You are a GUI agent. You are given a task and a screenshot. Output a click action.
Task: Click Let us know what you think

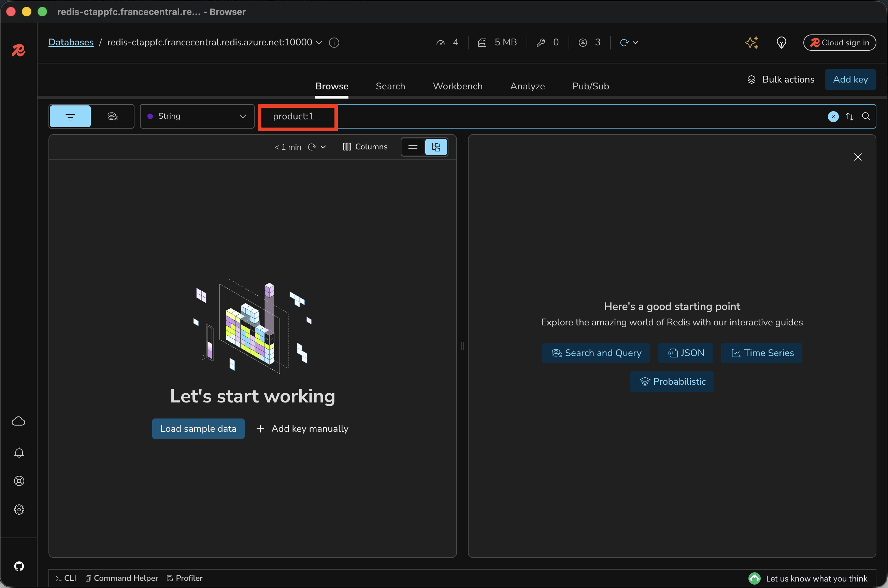tap(808, 578)
